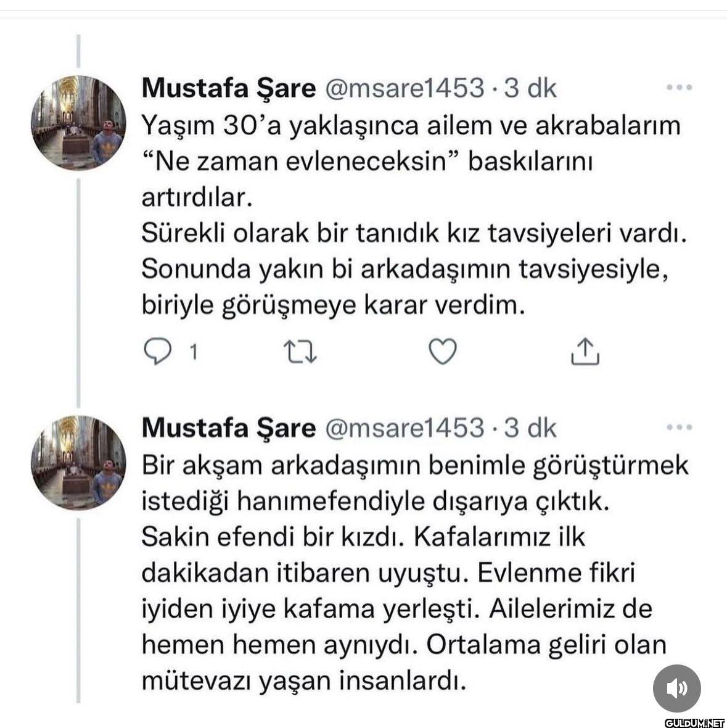
Task: Share the first tweet
Action: click(585, 352)
